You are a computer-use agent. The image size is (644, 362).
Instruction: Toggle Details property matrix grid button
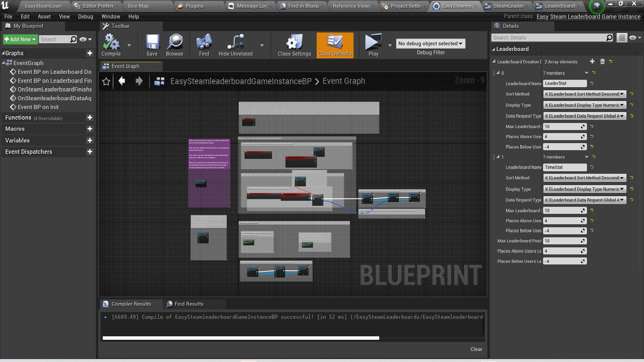coord(622,38)
